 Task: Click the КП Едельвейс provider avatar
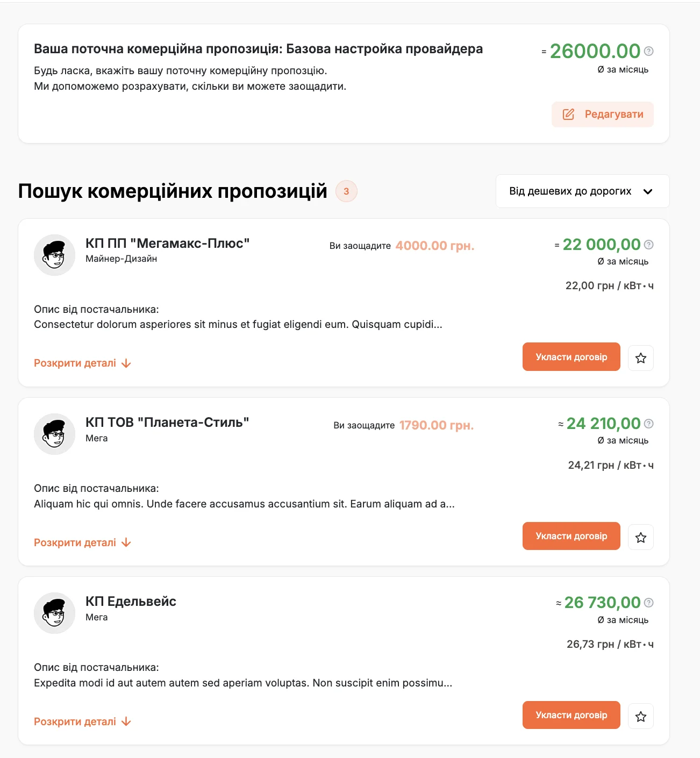(54, 613)
